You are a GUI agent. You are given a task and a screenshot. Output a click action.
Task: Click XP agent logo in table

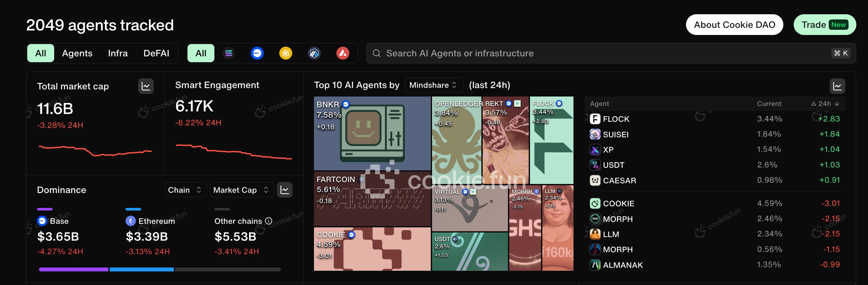tap(595, 150)
